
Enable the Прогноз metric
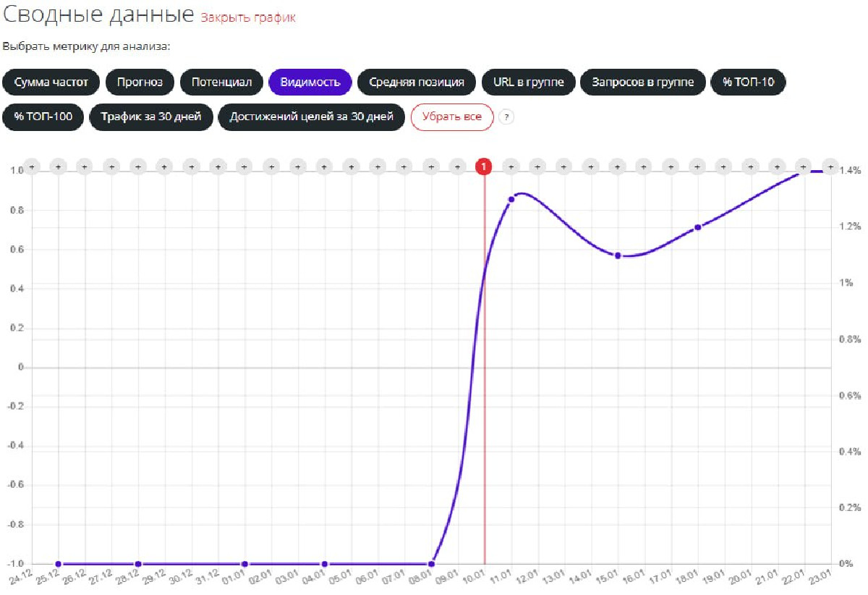[x=140, y=82]
